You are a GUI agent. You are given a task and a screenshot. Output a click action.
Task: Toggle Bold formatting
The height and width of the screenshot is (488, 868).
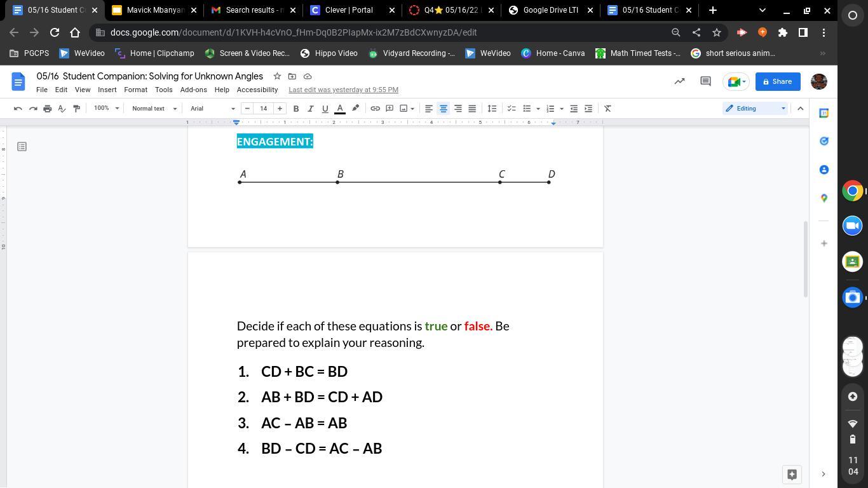pyautogui.click(x=295, y=109)
